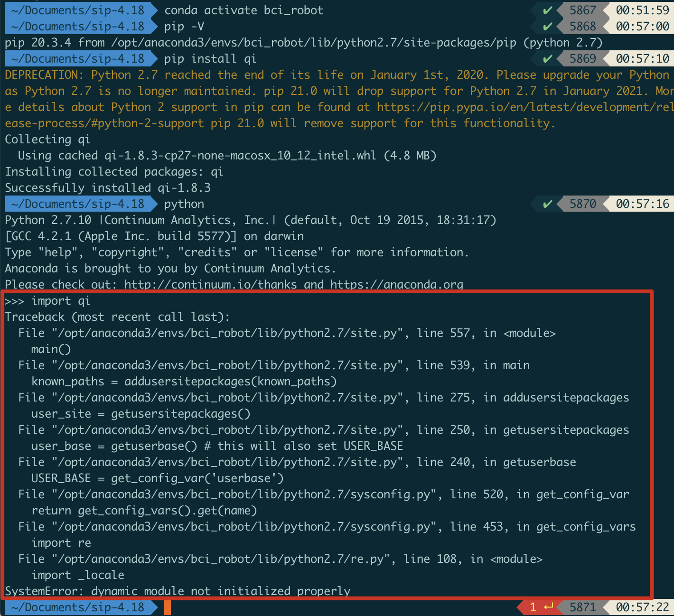Click 'user_site = getusersitepackages()'

141,413
